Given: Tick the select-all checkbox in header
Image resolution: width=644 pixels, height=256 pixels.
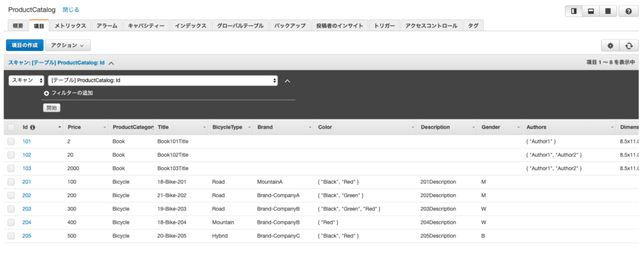Looking at the screenshot, I should click(11, 127).
